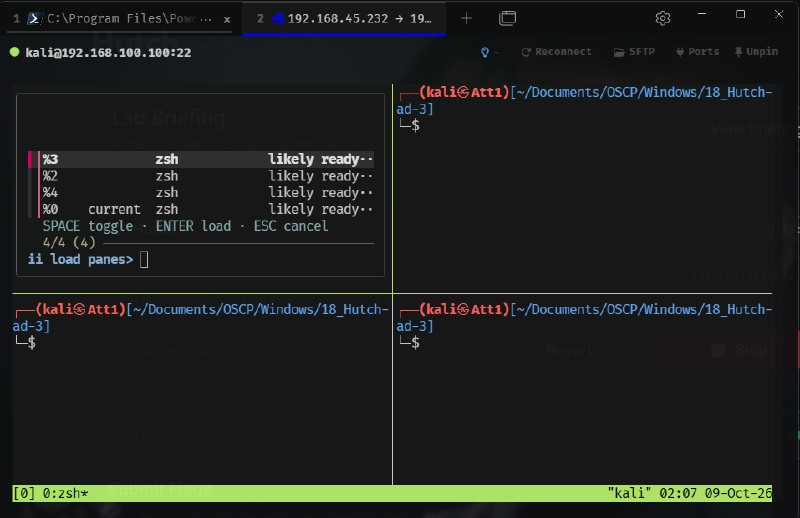Click the green connection status dot
Image resolution: width=800 pixels, height=518 pixels.
pos(14,52)
